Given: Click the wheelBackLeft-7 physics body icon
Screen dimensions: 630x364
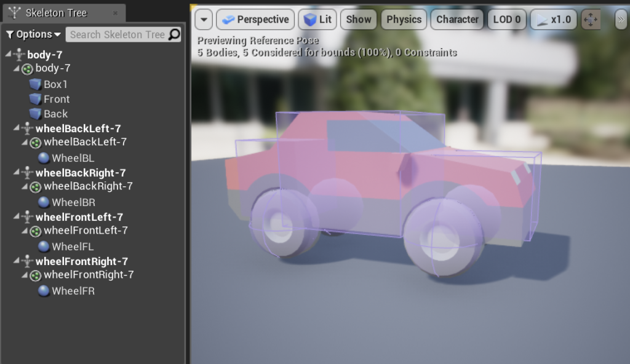Looking at the screenshot, I should click(36, 142).
